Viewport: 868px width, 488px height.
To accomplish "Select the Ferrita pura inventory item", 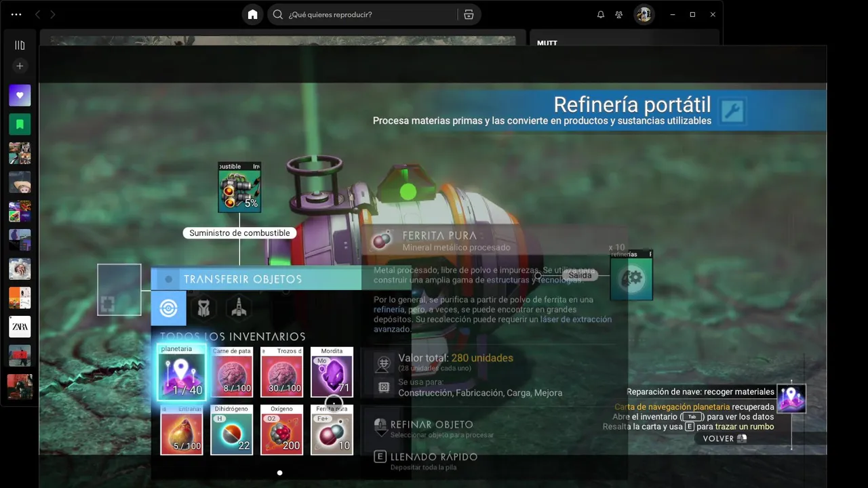I will click(x=332, y=430).
